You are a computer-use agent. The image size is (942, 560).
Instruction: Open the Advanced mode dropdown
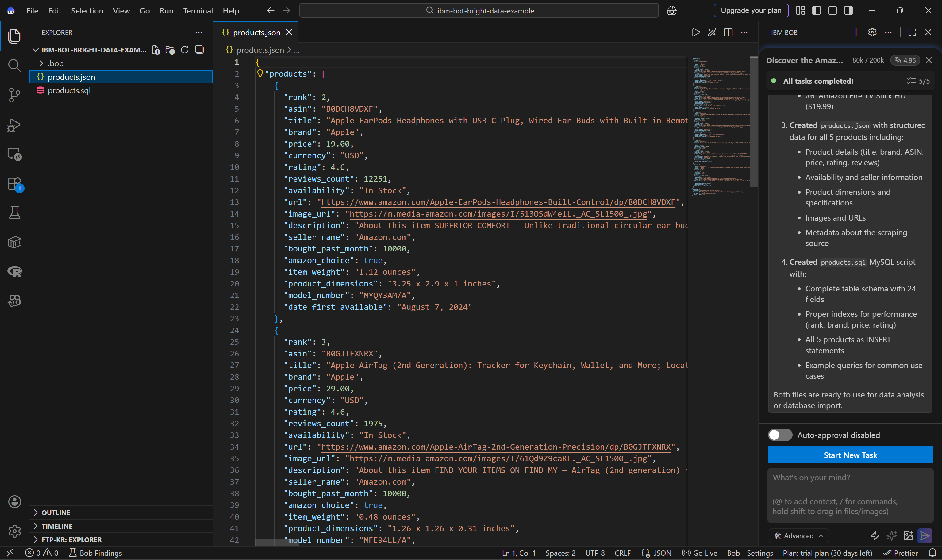798,535
